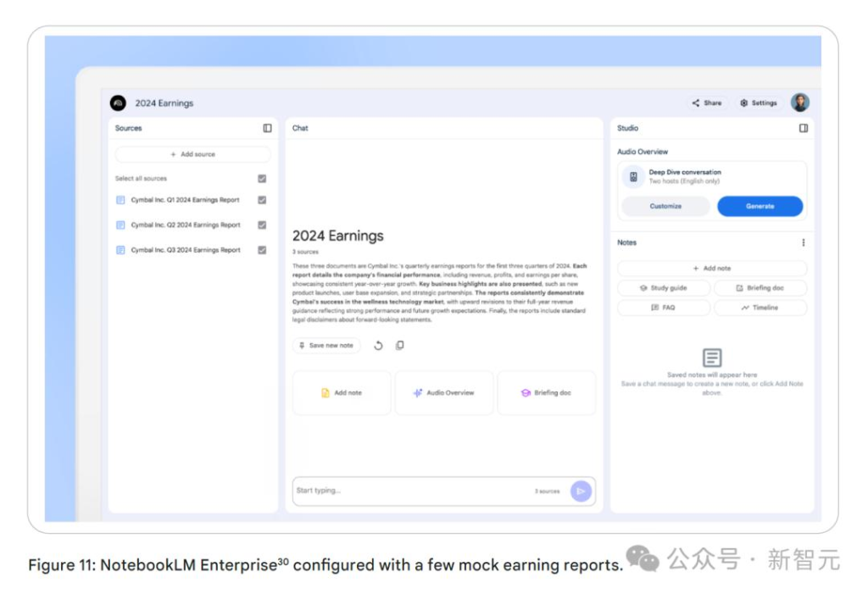Open Notes three-dot options menu
Image resolution: width=868 pixels, height=594 pixels.
(x=803, y=243)
